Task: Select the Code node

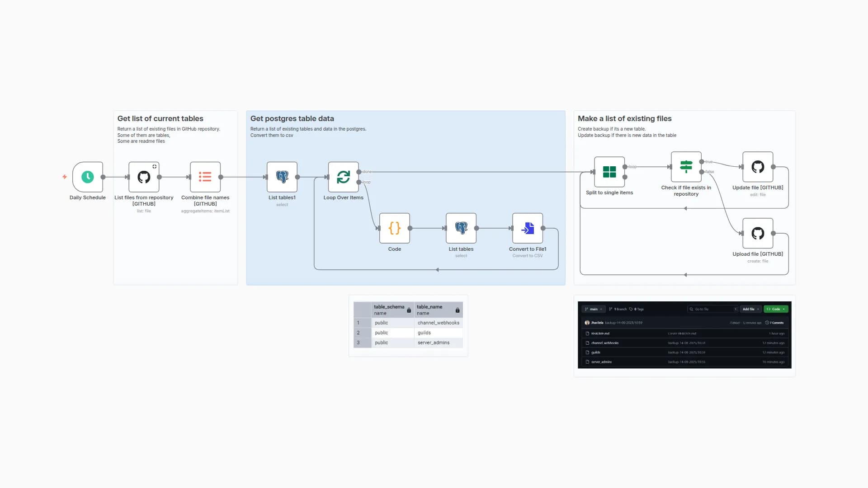Action: click(394, 228)
